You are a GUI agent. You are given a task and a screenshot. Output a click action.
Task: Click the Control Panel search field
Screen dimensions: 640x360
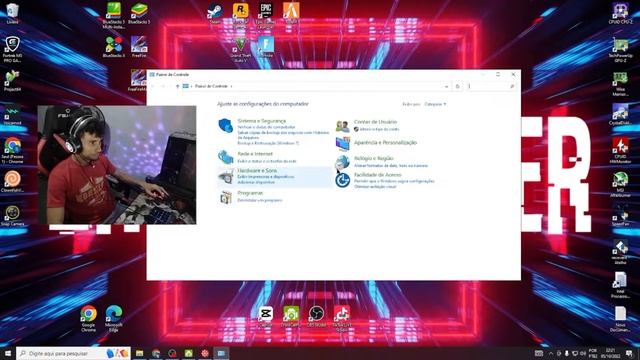click(x=491, y=87)
